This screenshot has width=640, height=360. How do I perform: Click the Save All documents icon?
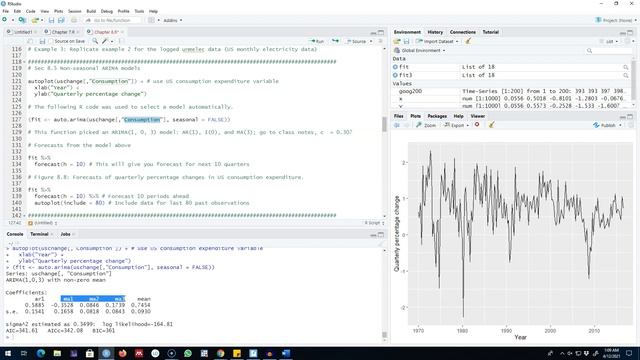(61, 20)
